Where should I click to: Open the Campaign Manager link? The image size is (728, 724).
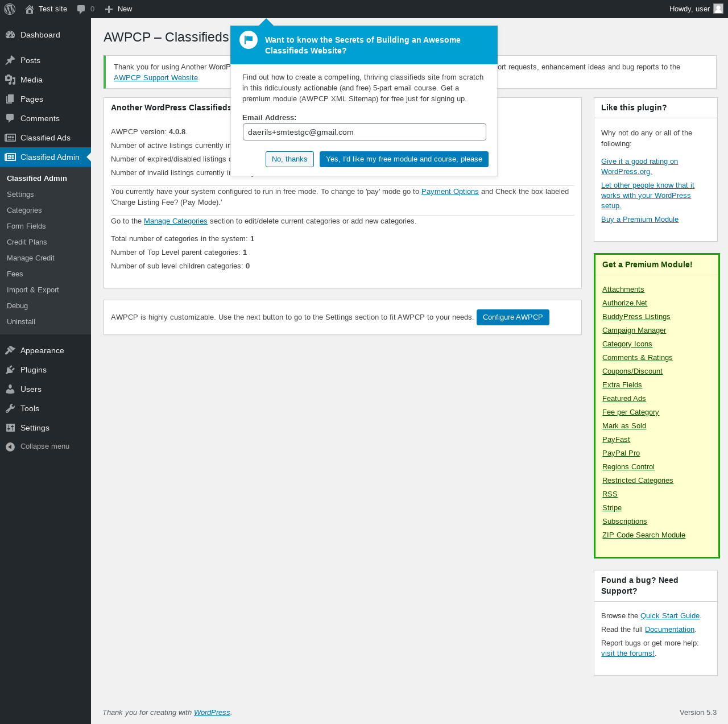(x=634, y=330)
